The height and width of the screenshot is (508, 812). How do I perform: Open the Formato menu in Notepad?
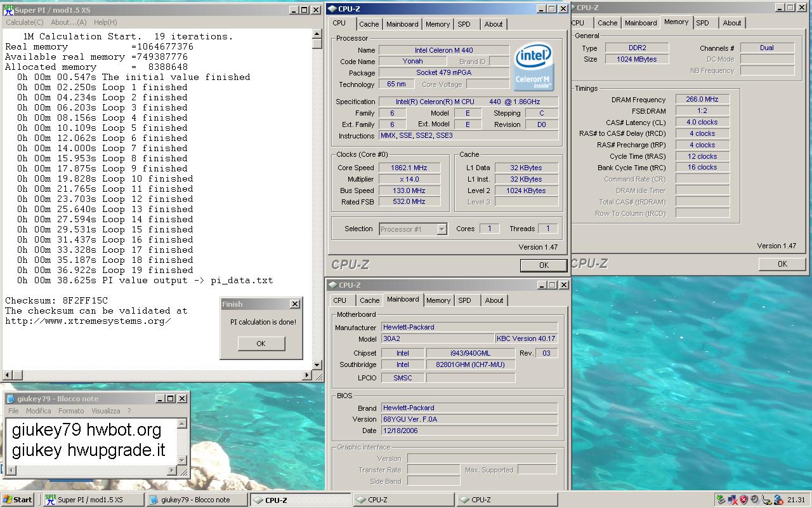click(x=71, y=411)
